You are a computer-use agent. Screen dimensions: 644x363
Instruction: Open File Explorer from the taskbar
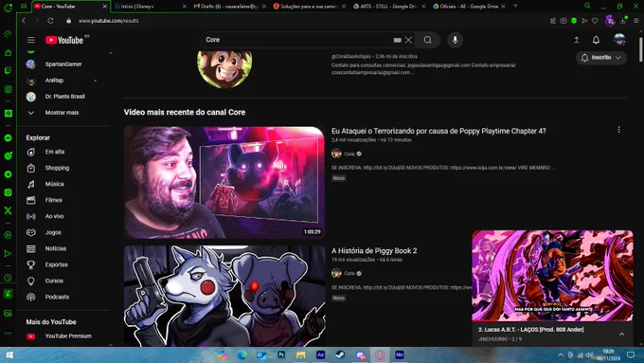(x=301, y=354)
